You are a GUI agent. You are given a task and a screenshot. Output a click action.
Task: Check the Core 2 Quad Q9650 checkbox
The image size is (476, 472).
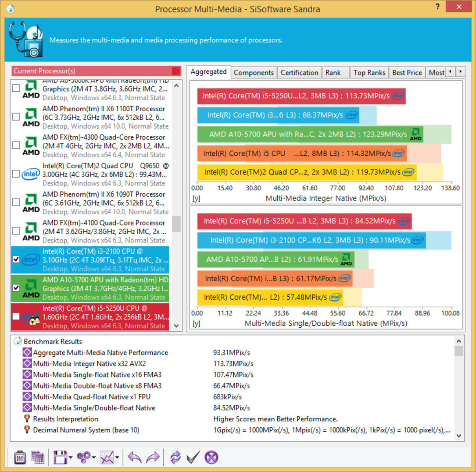(x=16, y=174)
